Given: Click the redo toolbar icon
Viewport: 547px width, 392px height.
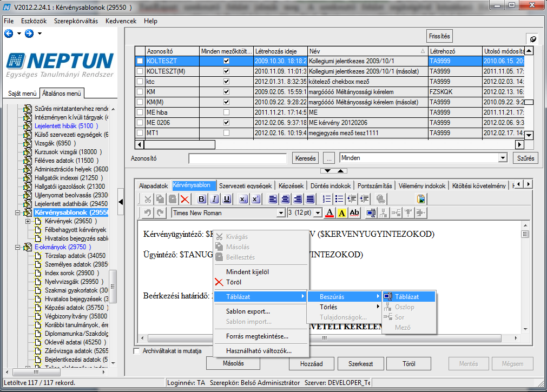Looking at the screenshot, I should coord(160,212).
